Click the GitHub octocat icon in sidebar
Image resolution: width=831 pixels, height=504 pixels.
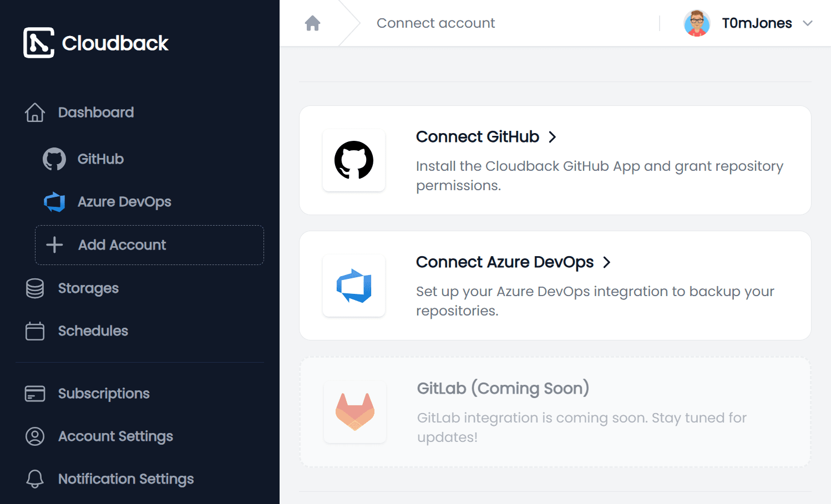pos(54,159)
